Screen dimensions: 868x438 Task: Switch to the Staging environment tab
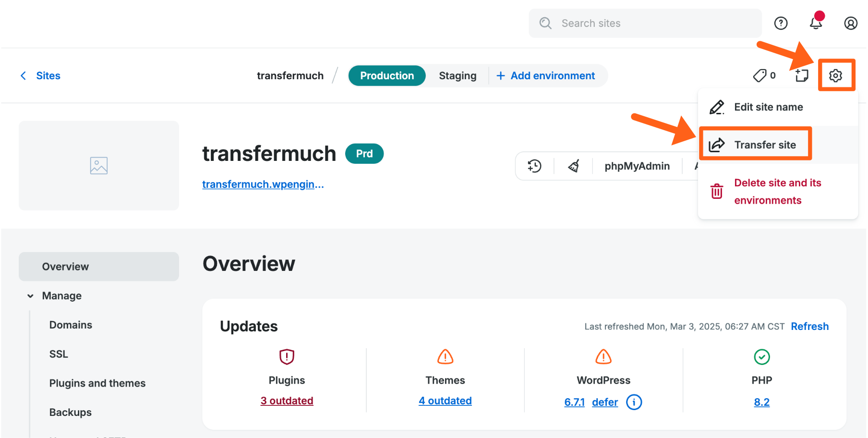coord(457,75)
